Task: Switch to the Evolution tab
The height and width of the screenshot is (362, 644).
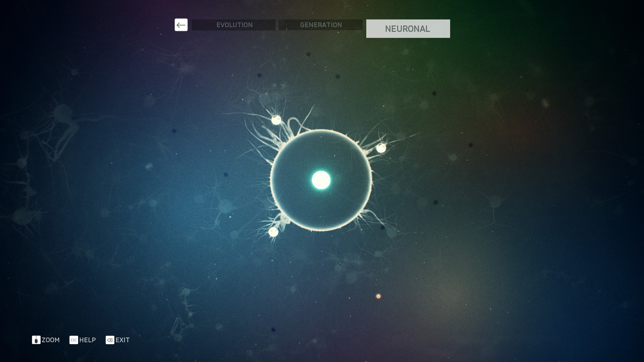Action: point(234,25)
